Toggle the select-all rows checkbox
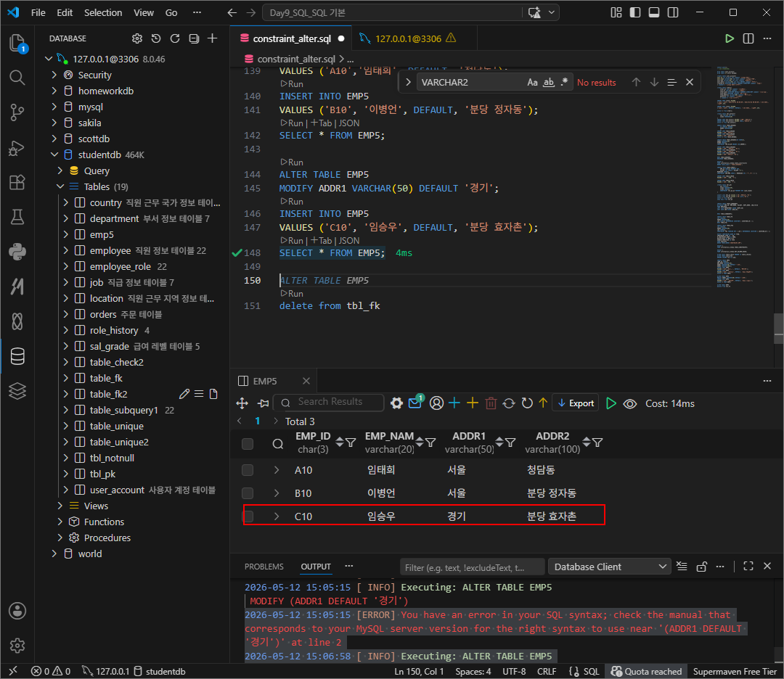This screenshot has width=784, height=679. [x=248, y=444]
